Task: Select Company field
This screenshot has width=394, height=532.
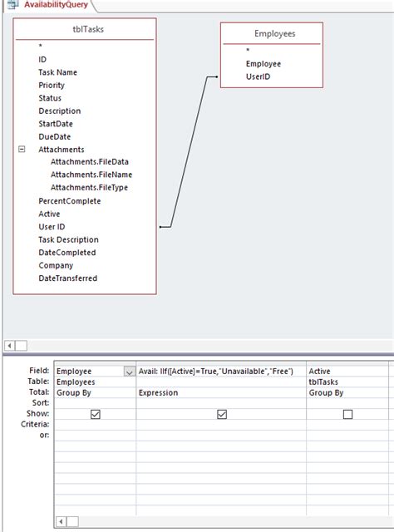Action: [x=56, y=266]
